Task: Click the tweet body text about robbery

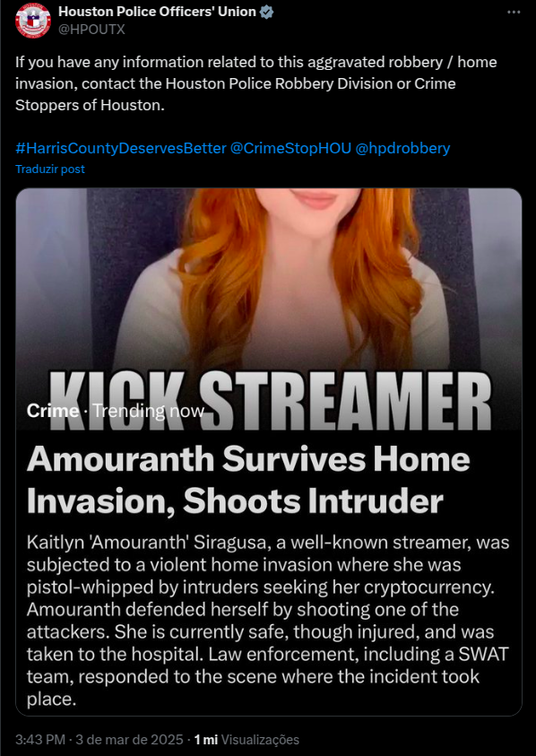Action: (x=256, y=84)
